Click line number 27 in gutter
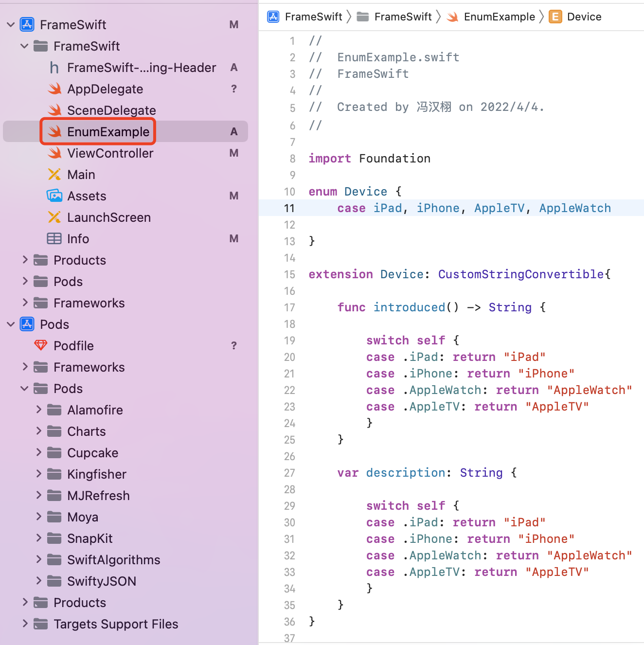644x645 pixels. [289, 473]
